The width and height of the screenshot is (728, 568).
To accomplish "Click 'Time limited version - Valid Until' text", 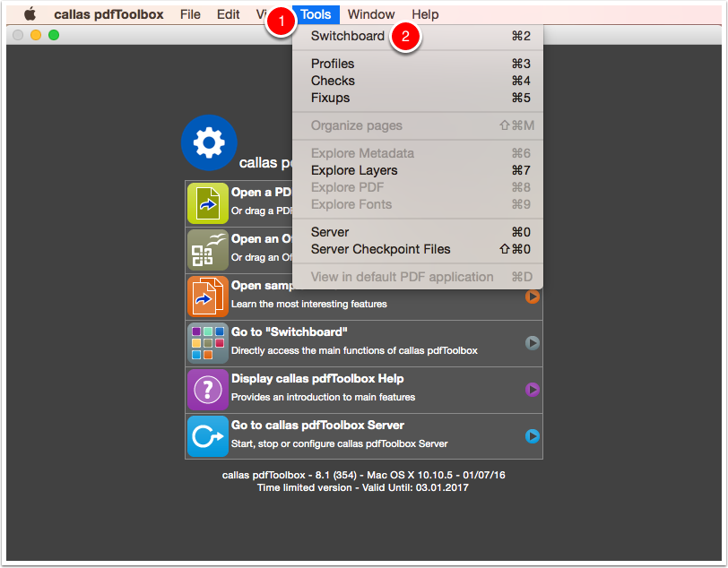I will point(363,487).
